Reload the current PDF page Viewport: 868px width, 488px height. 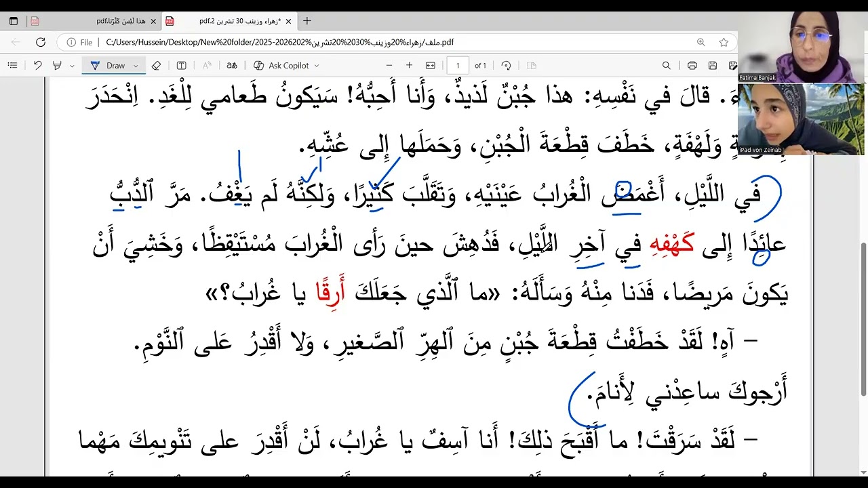[40, 42]
